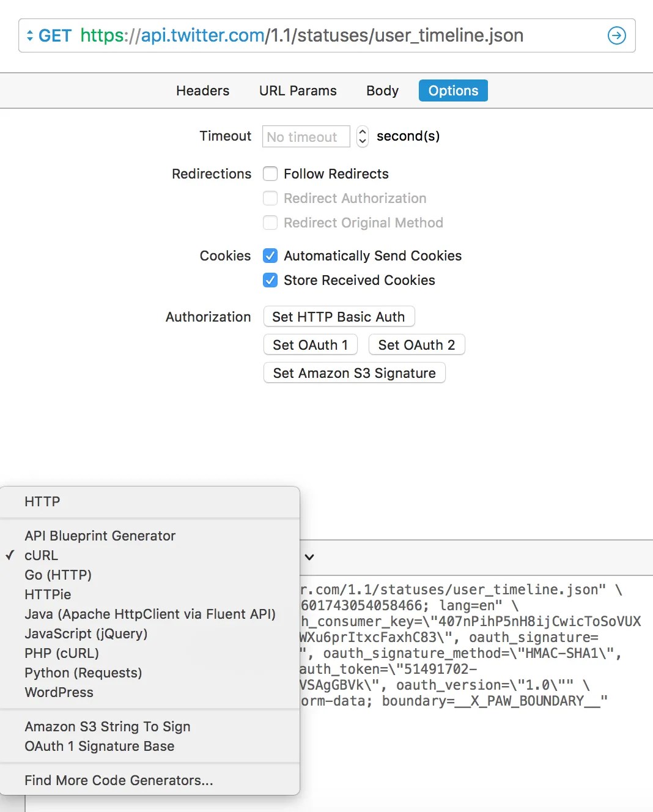This screenshot has height=812, width=653.
Task: Enable the Follow Redirects checkbox
Action: (270, 174)
